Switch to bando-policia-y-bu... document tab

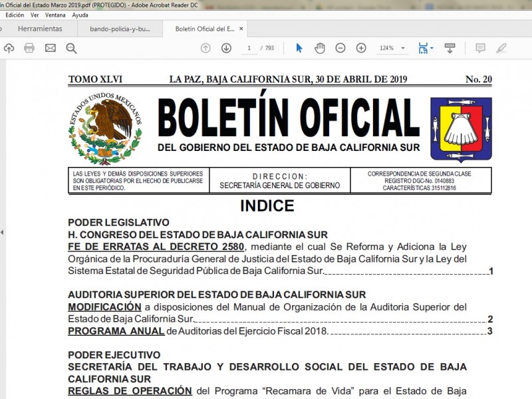point(120,29)
